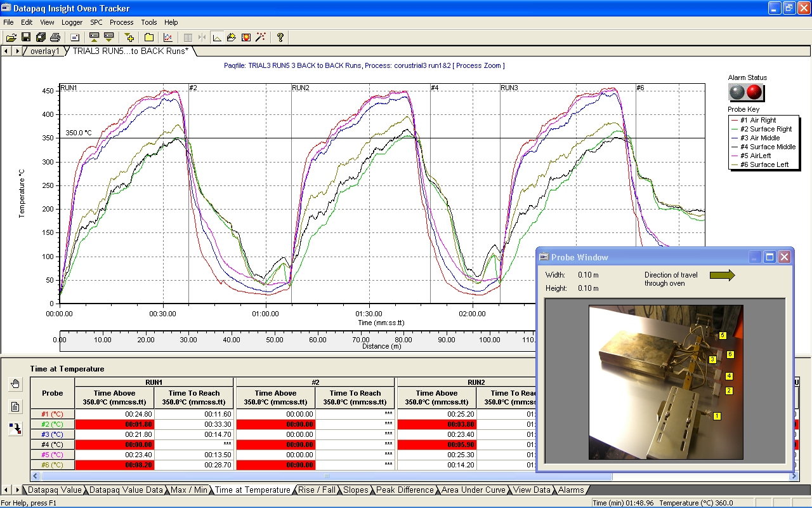Open the Logger menu

click(72, 22)
